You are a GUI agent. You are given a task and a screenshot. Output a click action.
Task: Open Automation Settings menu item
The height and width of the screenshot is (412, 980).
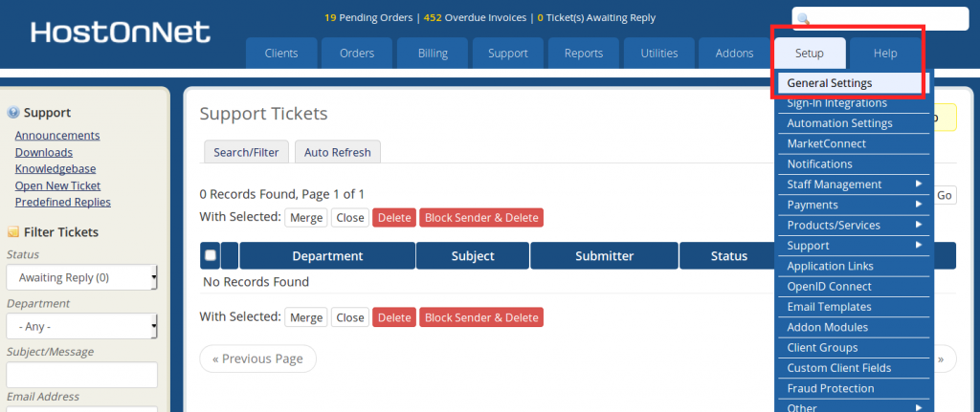[839, 123]
